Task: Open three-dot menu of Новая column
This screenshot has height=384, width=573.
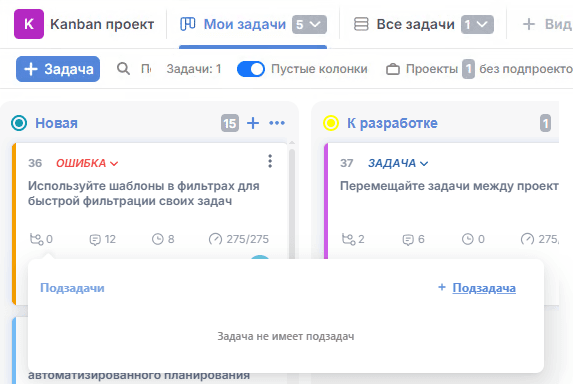Action: point(277,123)
